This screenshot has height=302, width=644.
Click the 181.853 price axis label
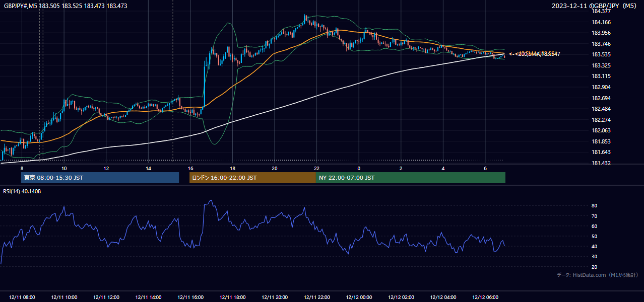tap(601, 141)
